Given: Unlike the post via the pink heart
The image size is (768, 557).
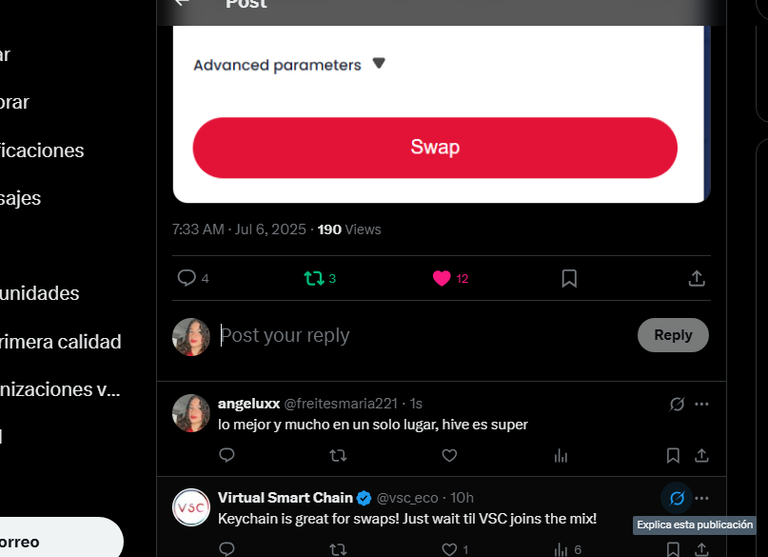Looking at the screenshot, I should click(441, 278).
